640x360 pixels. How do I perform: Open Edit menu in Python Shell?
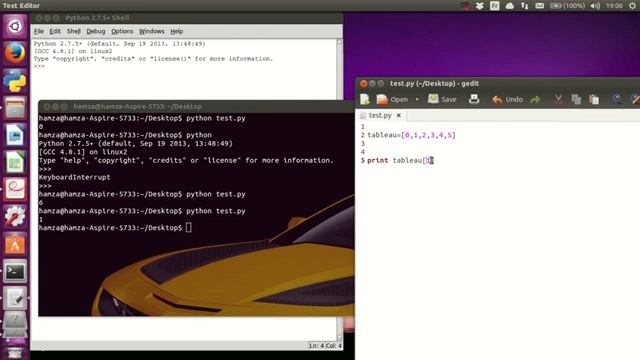55,31
